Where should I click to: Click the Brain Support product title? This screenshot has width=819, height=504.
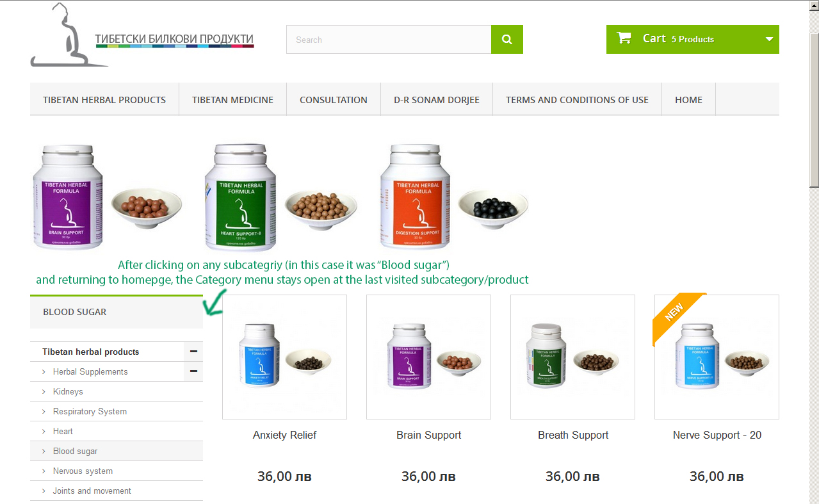tap(428, 435)
